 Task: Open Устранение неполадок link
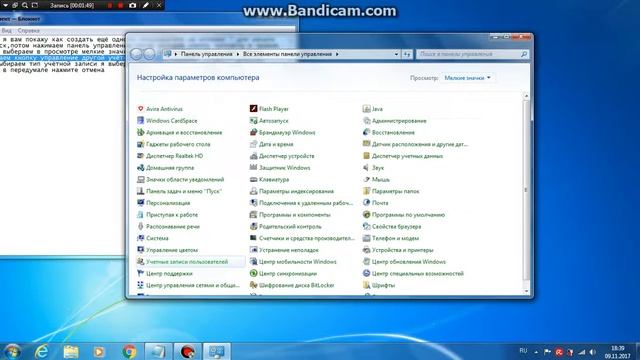[289, 250]
